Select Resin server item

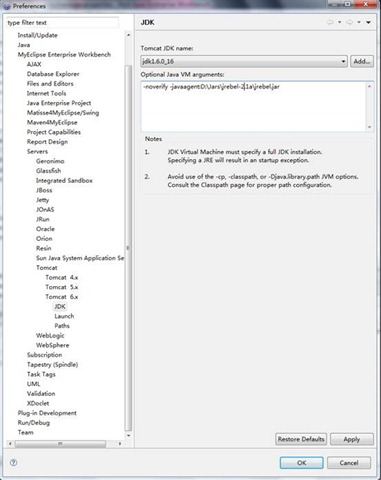tap(44, 248)
